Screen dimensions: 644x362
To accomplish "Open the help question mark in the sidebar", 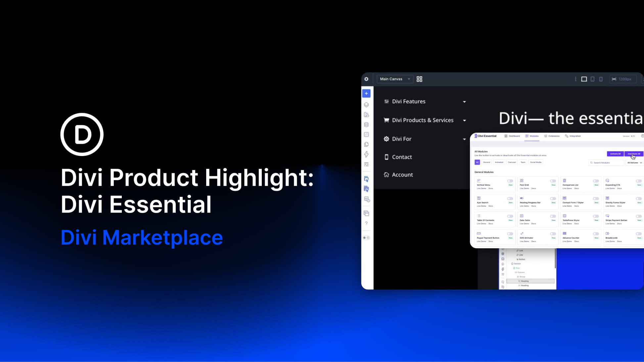I will 366,223.
